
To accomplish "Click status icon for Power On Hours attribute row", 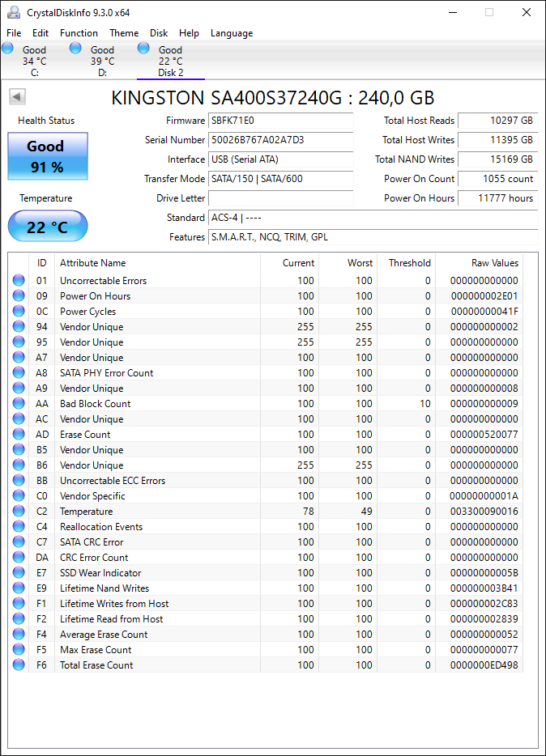I will point(19,295).
